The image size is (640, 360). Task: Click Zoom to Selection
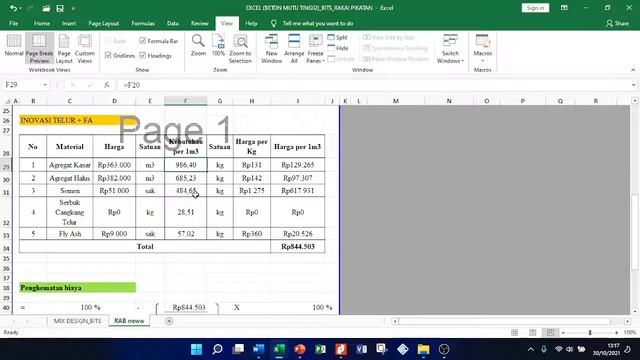point(240,49)
